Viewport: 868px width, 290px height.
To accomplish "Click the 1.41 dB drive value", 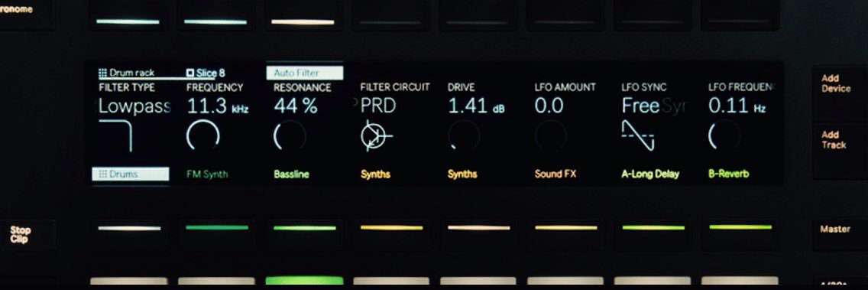I will coord(476,106).
